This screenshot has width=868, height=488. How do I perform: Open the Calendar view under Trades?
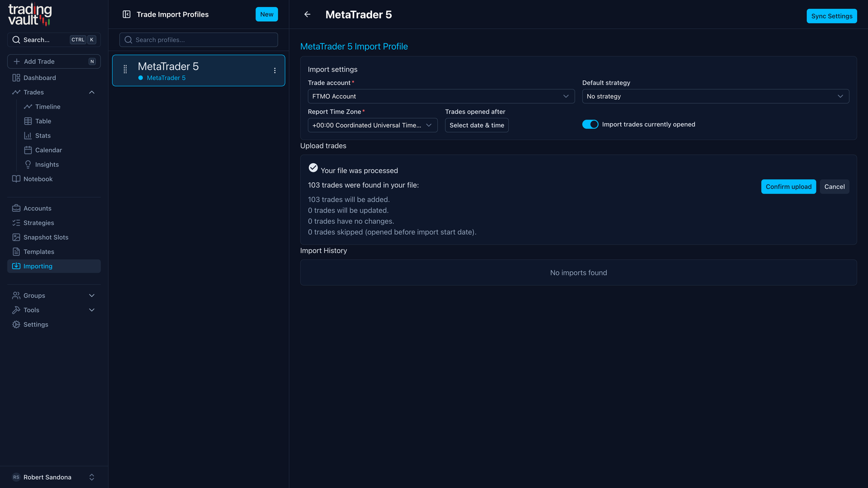click(48, 150)
